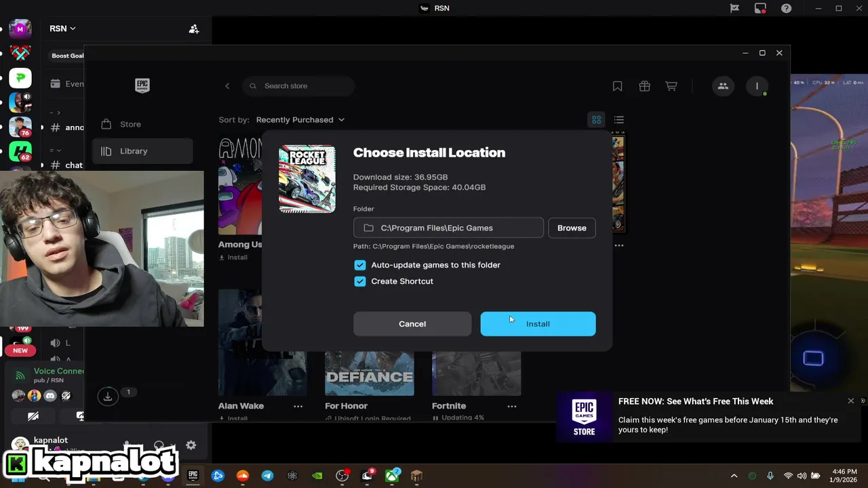Show hidden icons in system tray
The width and height of the screenshot is (868, 488).
[x=734, y=476]
